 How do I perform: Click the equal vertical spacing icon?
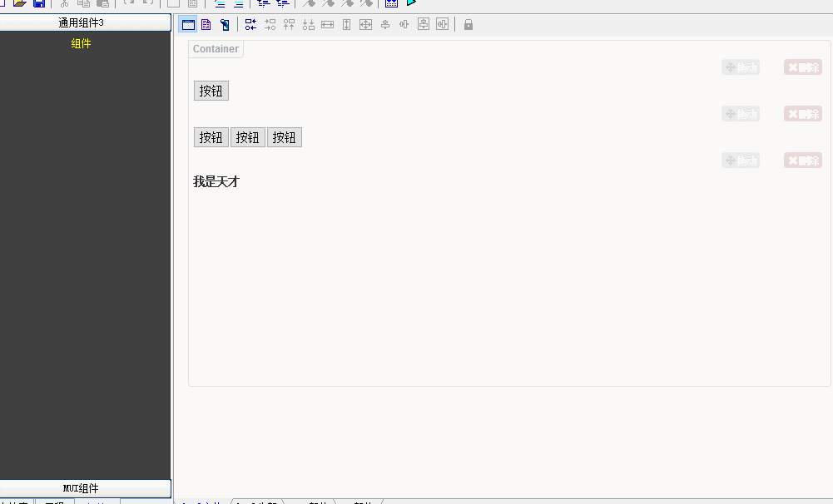(x=385, y=24)
